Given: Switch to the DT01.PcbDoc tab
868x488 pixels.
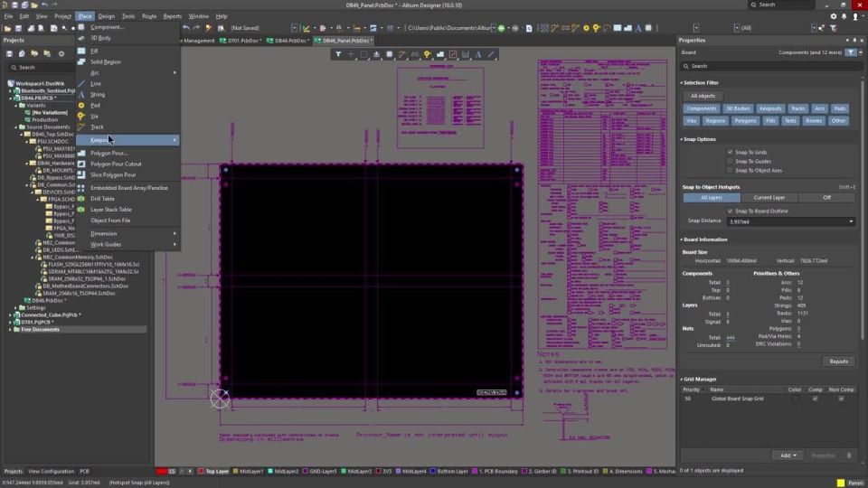Looking at the screenshot, I should click(242, 41).
